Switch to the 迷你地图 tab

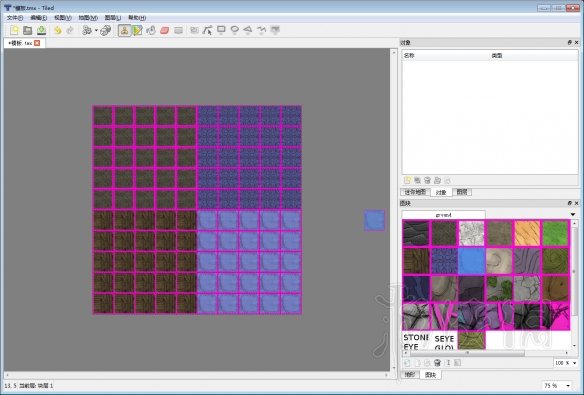point(415,192)
